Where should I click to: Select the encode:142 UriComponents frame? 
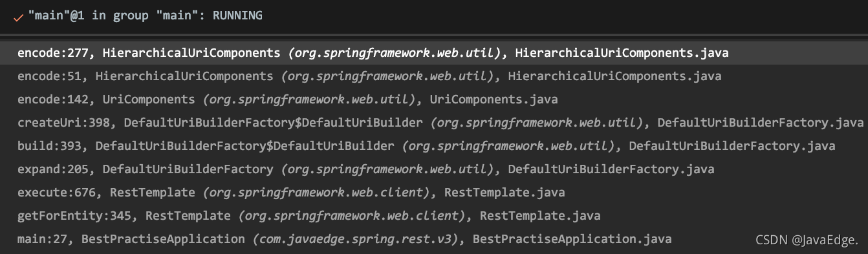(434, 100)
